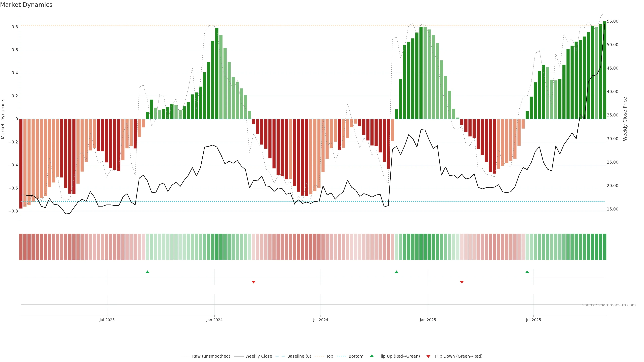
Task: Click the Flip Up green triangle legend icon
Action: (372, 356)
